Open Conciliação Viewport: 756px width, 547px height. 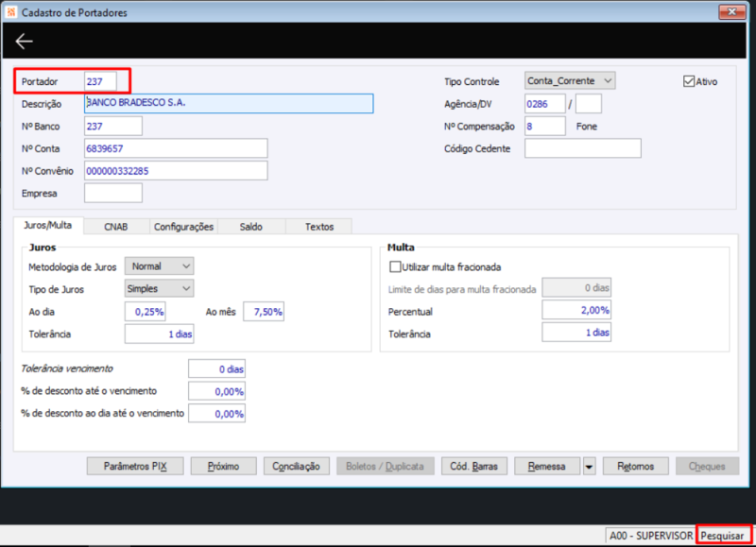pos(296,466)
